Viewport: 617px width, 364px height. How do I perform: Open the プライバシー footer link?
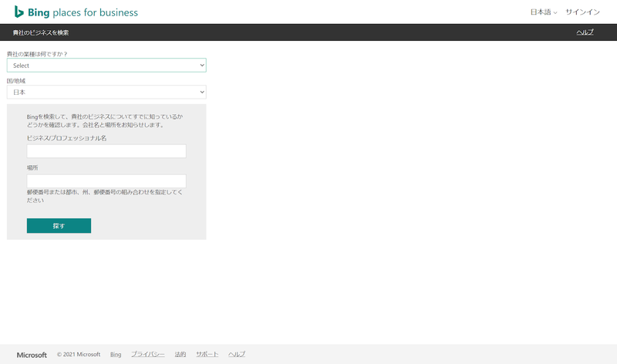click(x=148, y=354)
